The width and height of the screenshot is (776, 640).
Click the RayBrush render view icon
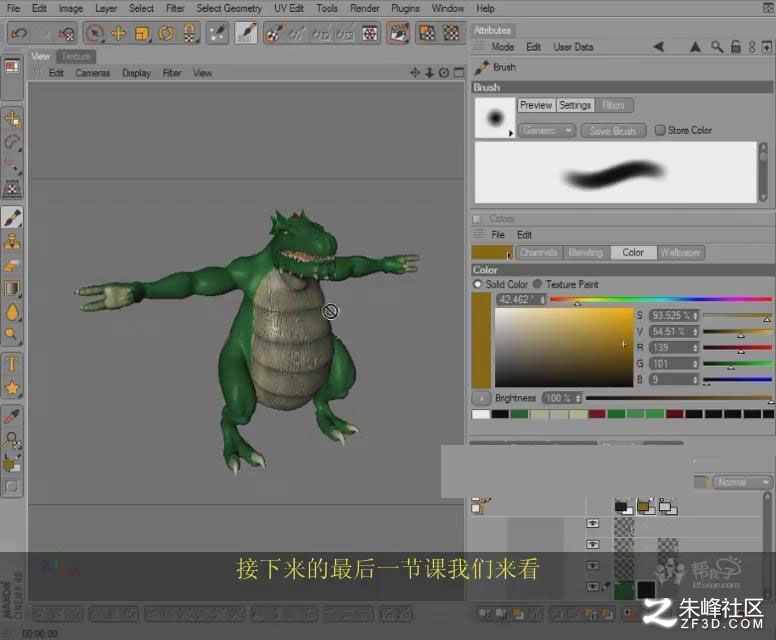(x=398, y=33)
